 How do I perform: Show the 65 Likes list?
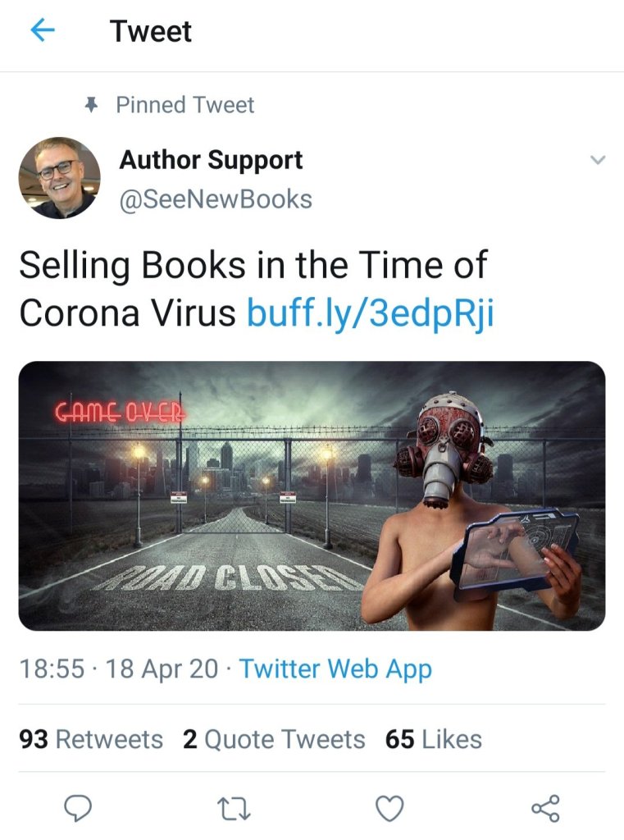433,739
